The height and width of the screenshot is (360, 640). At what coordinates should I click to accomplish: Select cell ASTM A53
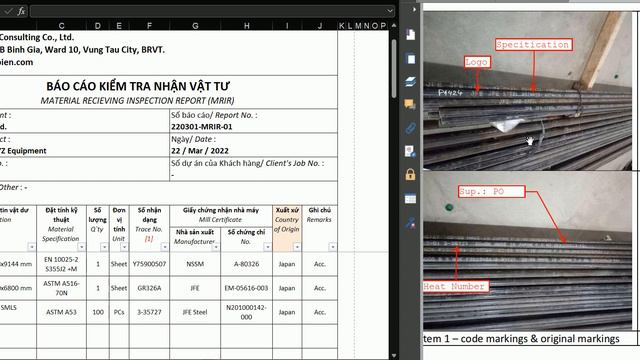click(x=62, y=312)
